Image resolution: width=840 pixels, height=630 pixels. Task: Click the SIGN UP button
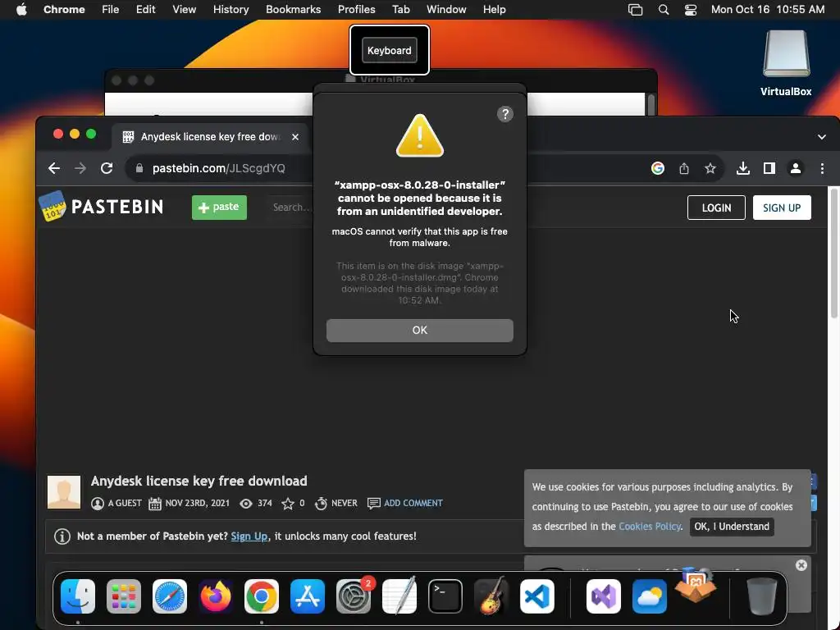coord(782,208)
